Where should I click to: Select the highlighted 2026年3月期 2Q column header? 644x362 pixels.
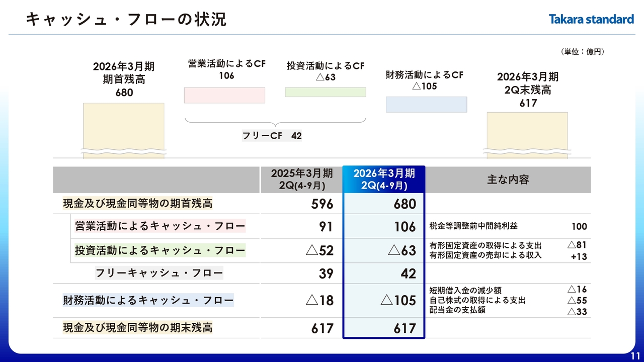384,179
